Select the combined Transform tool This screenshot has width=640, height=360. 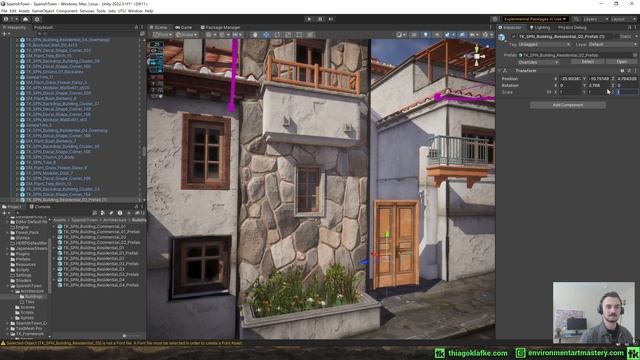click(x=311, y=35)
